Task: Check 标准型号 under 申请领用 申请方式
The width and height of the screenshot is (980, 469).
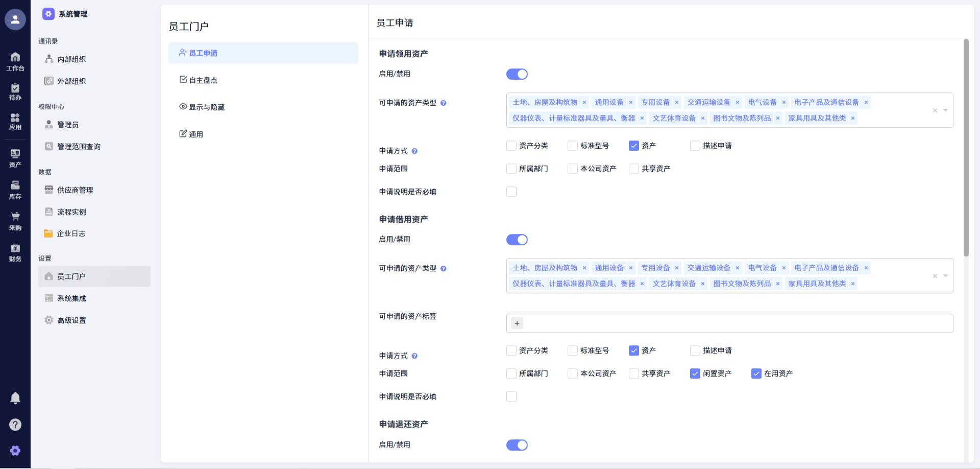Action: [x=573, y=146]
